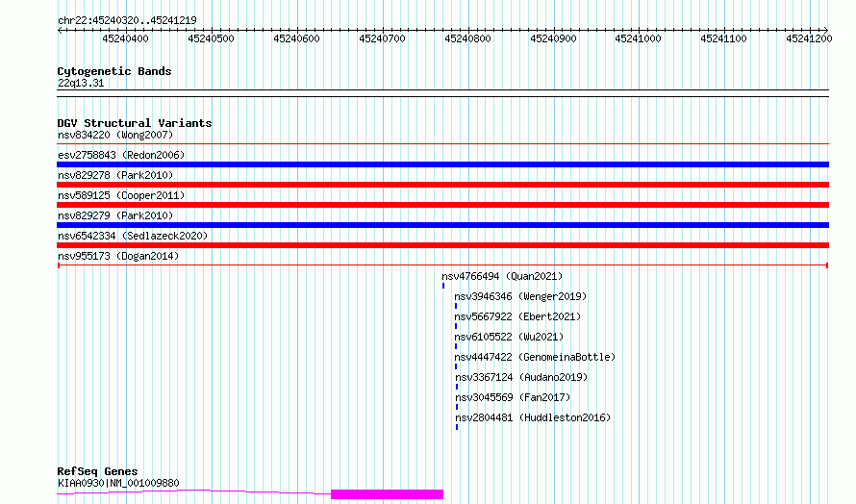Select the 22q13.31 band label
Image resolution: width=856 pixels, height=504 pixels.
(x=81, y=83)
